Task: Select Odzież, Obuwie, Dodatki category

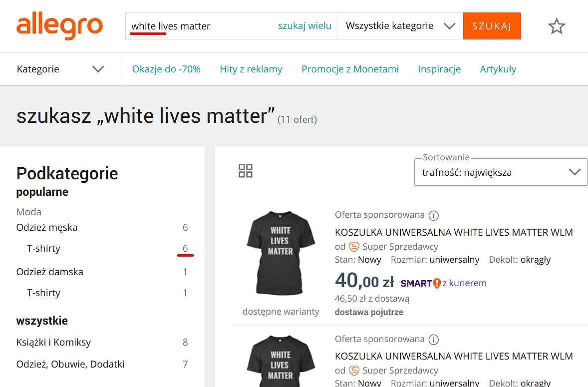Action: pyautogui.click(x=70, y=364)
